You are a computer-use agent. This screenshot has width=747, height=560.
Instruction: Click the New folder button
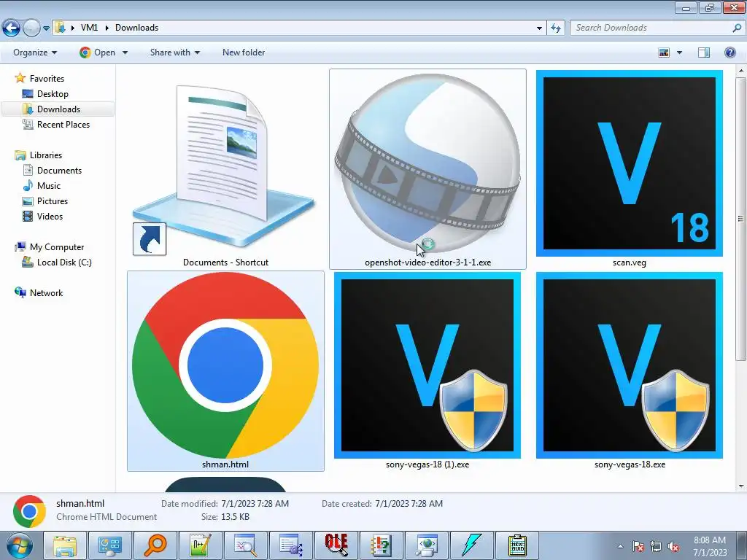click(244, 52)
